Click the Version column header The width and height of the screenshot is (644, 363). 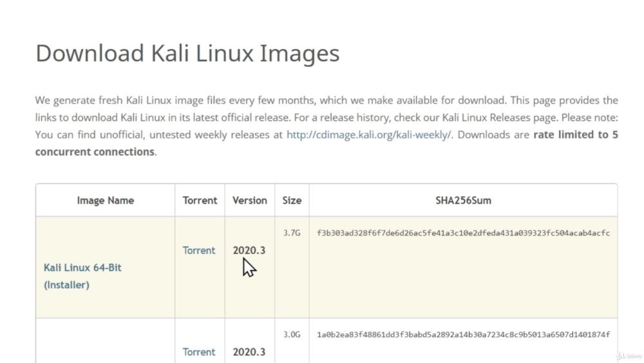point(250,201)
